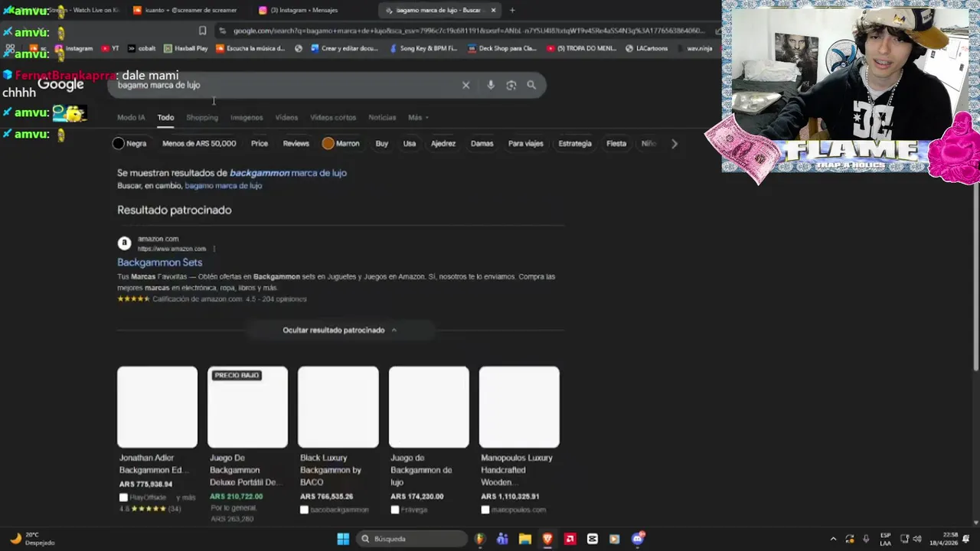Start voice search with microphone icon
980x551 pixels.
(491, 85)
